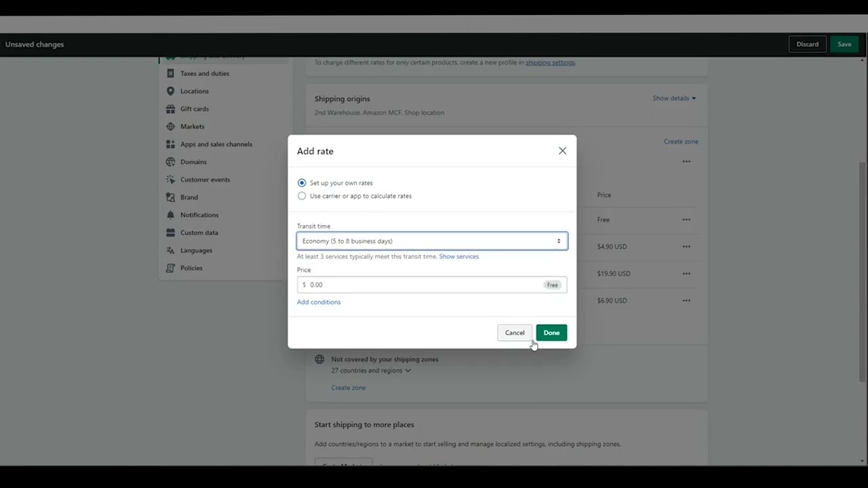Click the Custom data icon
Viewport: 868px width, 488px height.
tap(170, 232)
